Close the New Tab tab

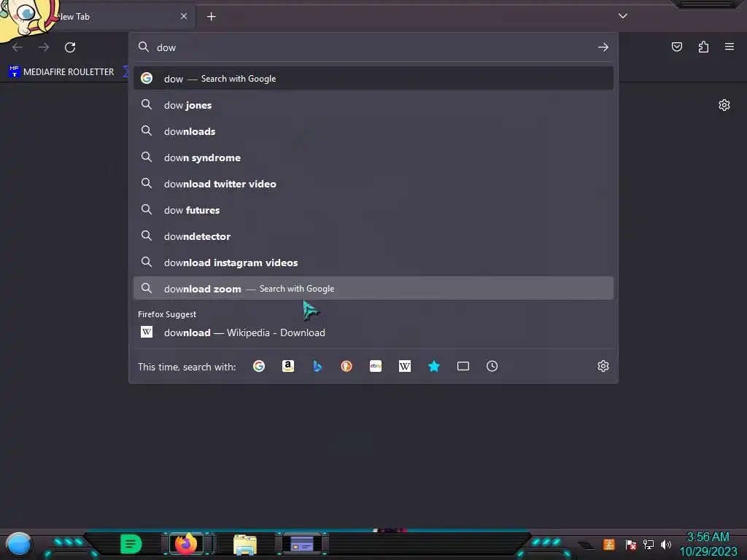click(x=184, y=16)
